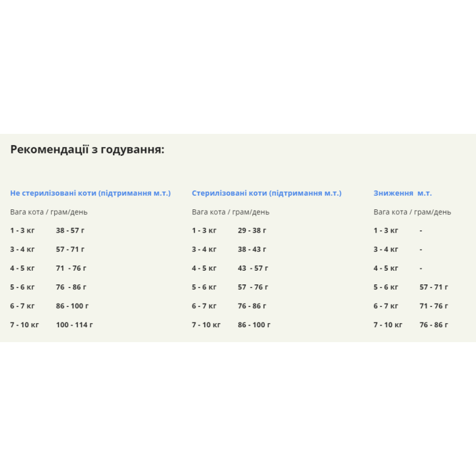Click '71 - 76 г' under Зниження м.т.

(434, 306)
